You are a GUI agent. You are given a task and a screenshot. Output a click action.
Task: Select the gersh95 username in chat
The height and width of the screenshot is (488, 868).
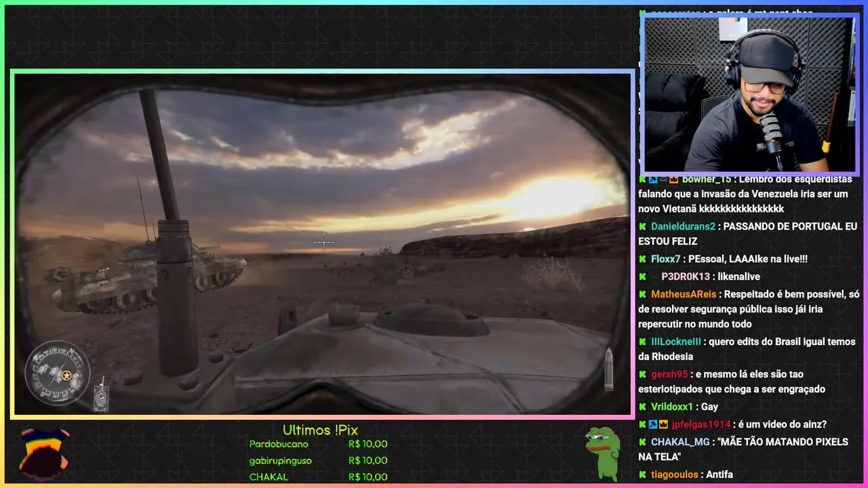(669, 374)
